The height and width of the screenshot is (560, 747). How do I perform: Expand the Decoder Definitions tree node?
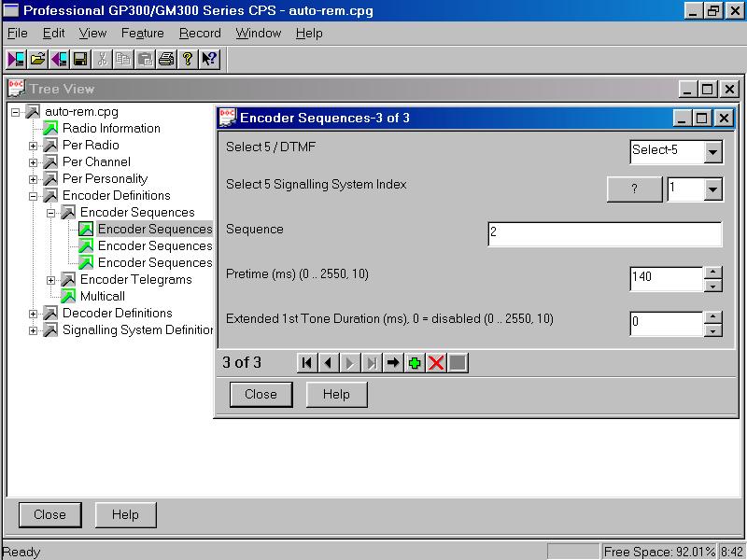click(x=33, y=314)
